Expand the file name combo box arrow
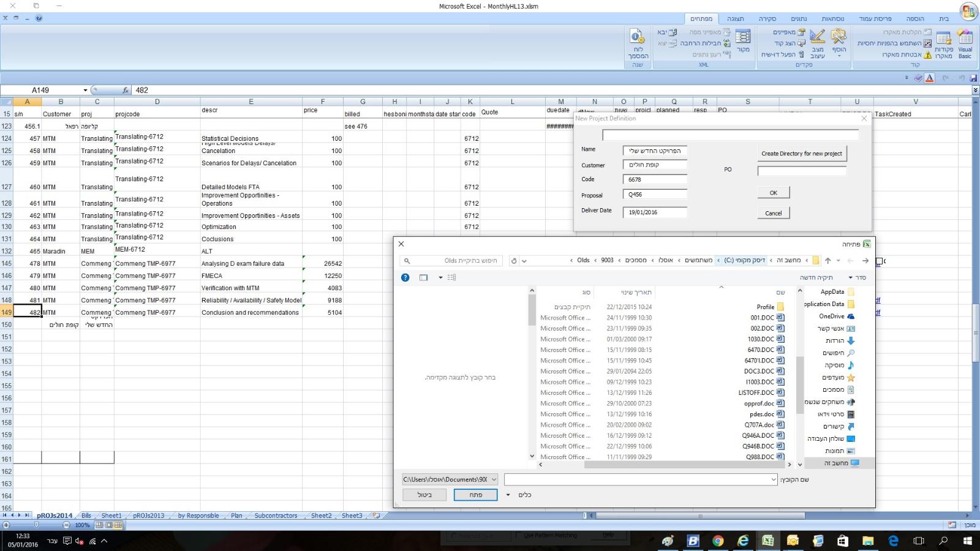 [x=773, y=479]
